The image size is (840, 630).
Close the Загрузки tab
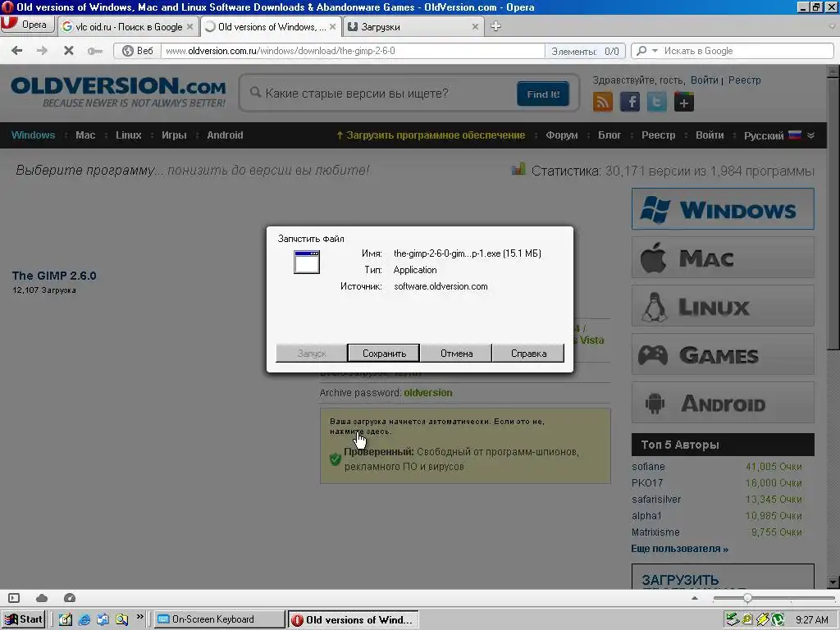click(x=475, y=27)
